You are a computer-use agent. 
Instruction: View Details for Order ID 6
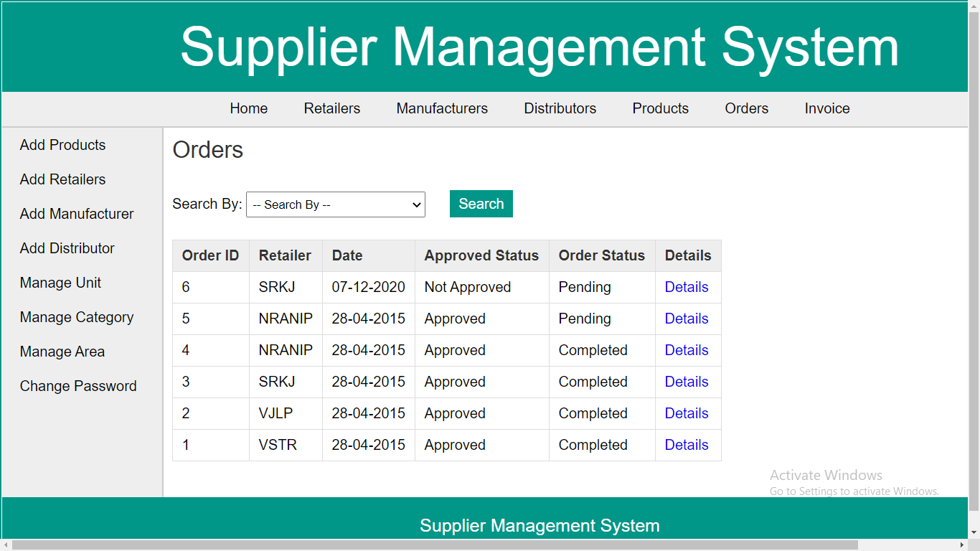(686, 287)
